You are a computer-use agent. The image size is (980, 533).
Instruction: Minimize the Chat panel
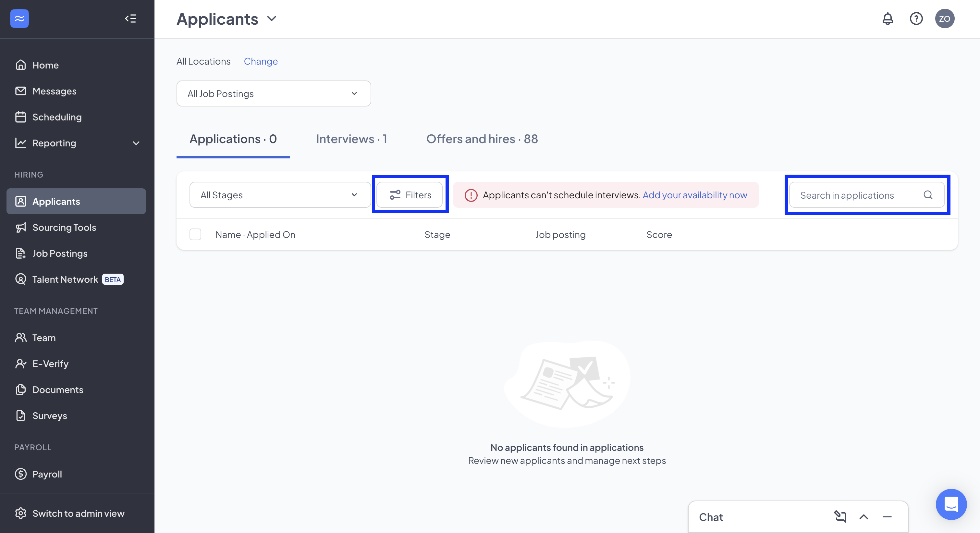(x=887, y=517)
